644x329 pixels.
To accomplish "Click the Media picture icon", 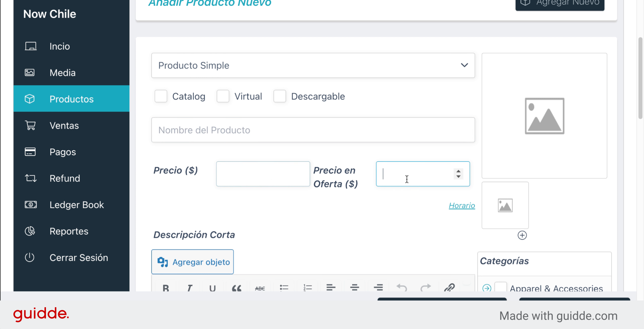I will (x=30, y=73).
